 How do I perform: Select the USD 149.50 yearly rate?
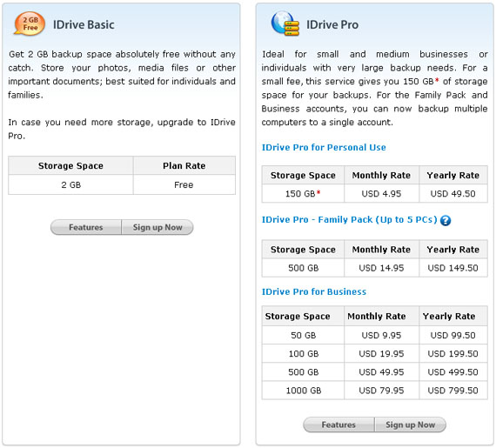pos(453,268)
